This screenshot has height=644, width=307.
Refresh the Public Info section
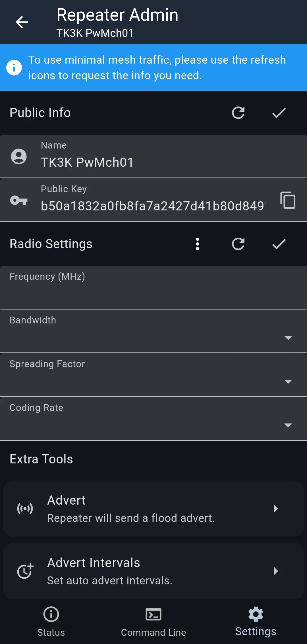(x=238, y=113)
